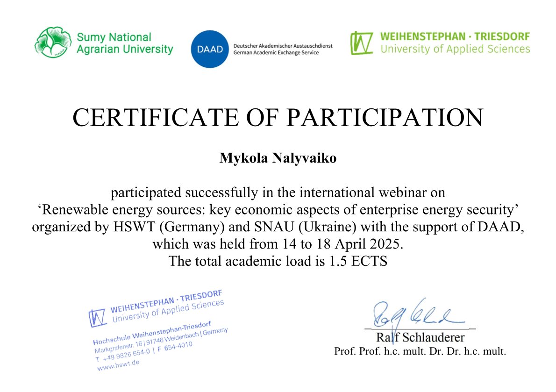
Task: Click the '14 to 18 April 2025' date line
Action: click(x=278, y=244)
